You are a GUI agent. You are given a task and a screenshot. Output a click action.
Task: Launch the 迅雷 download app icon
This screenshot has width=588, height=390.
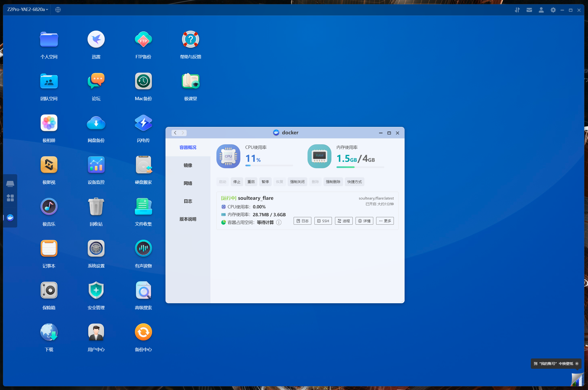96,39
